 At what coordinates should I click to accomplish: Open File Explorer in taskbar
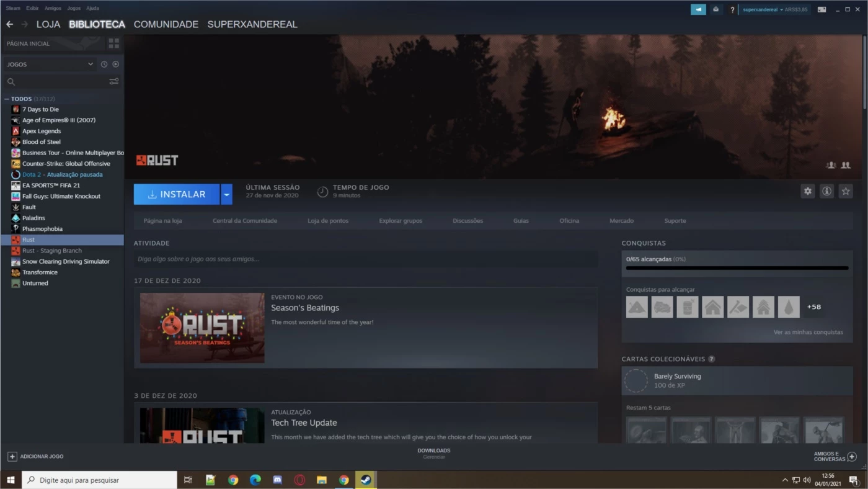click(x=322, y=480)
